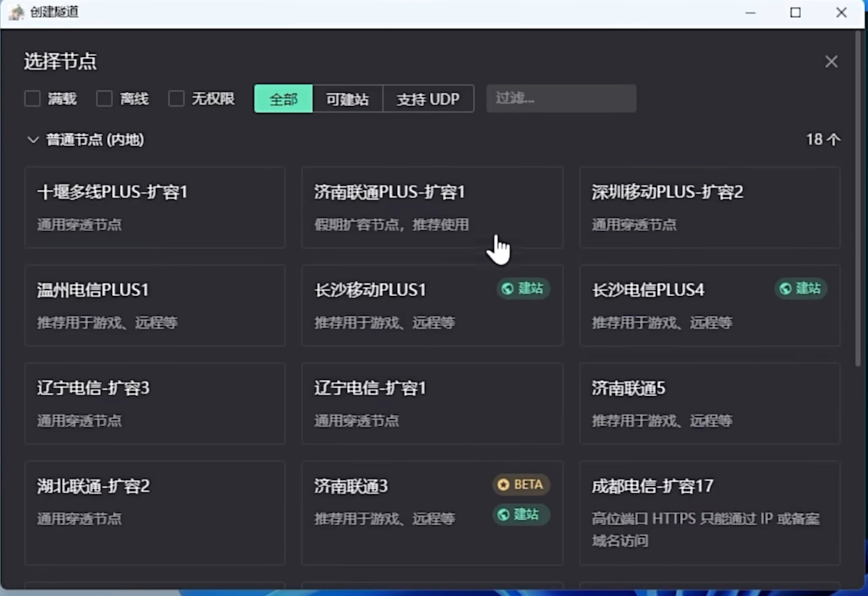This screenshot has width=868, height=596.
Task: Click 假期扩容节点，推荐使用 description text
Action: click(391, 224)
